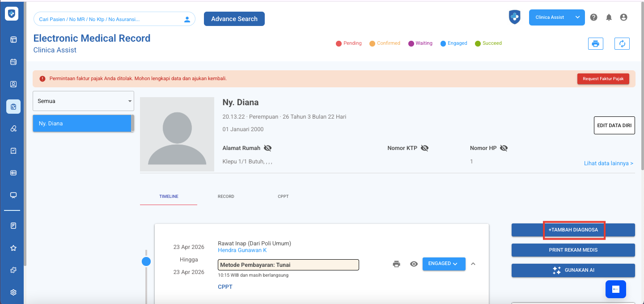
Task: Expand the Semua filter dropdown
Action: point(83,101)
